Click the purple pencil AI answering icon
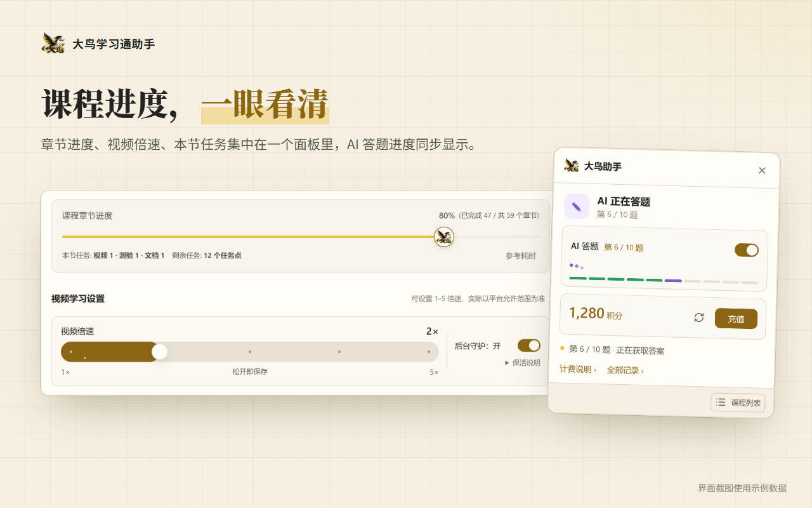The image size is (812, 508). [x=577, y=206]
